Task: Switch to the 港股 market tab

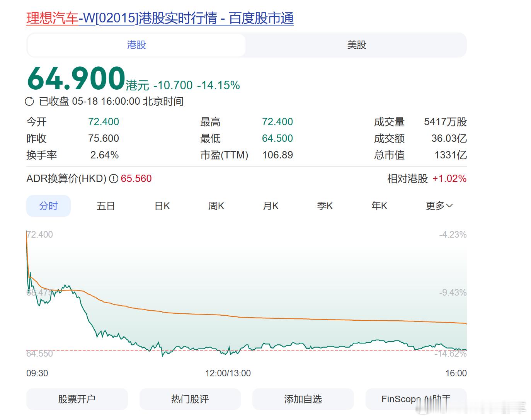Action: [x=136, y=45]
